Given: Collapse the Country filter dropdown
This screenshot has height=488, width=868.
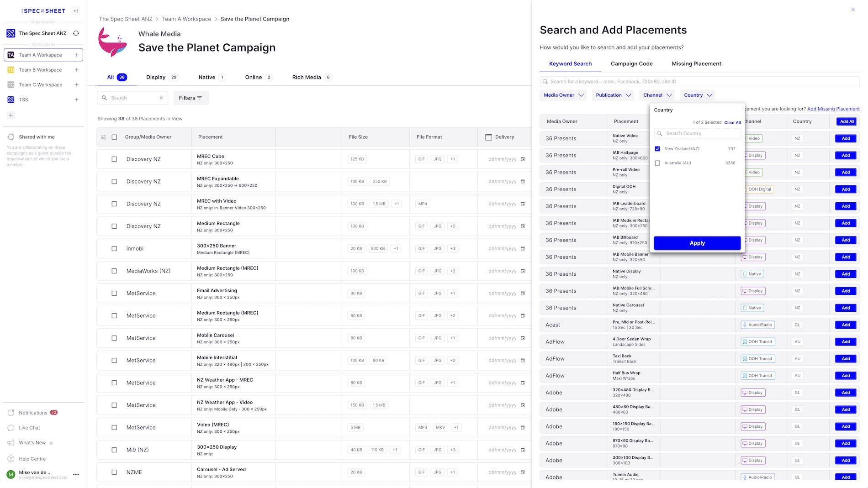Looking at the screenshot, I should coord(698,95).
